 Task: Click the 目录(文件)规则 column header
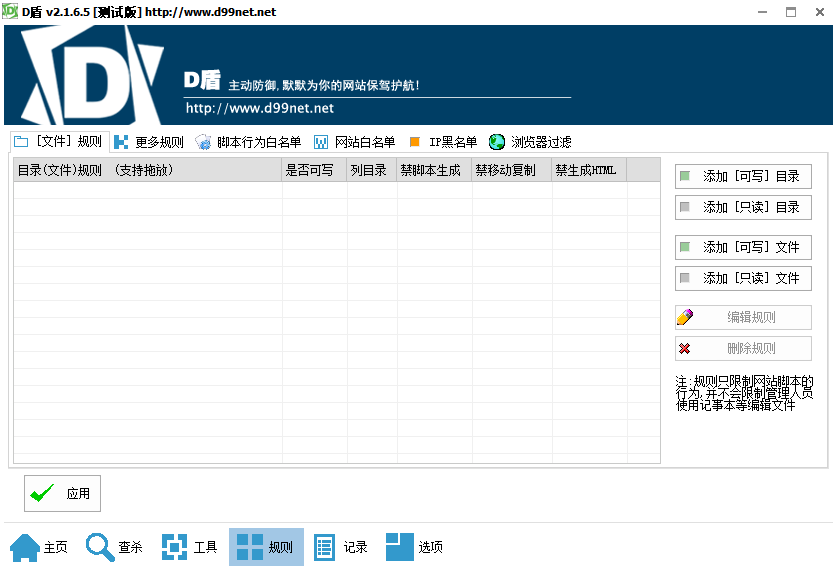pos(147,170)
